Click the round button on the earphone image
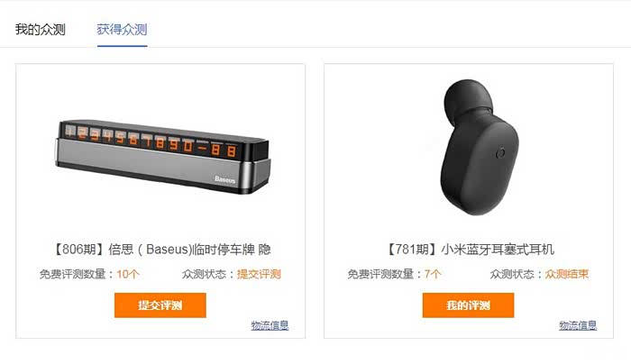631x364 pixels. (500, 153)
